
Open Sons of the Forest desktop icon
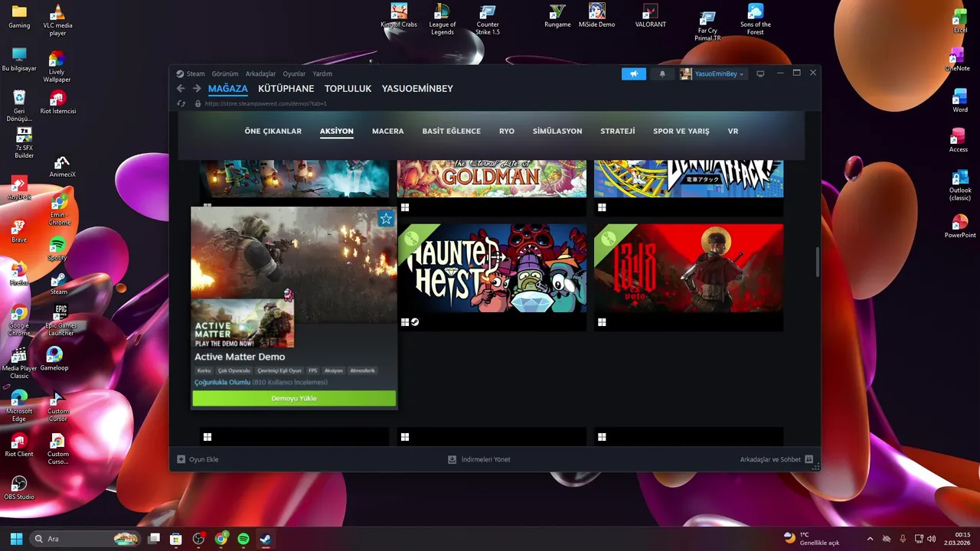click(756, 19)
